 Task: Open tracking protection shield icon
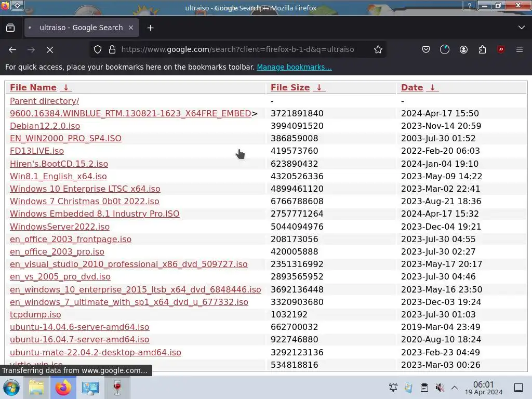pyautogui.click(x=98, y=49)
